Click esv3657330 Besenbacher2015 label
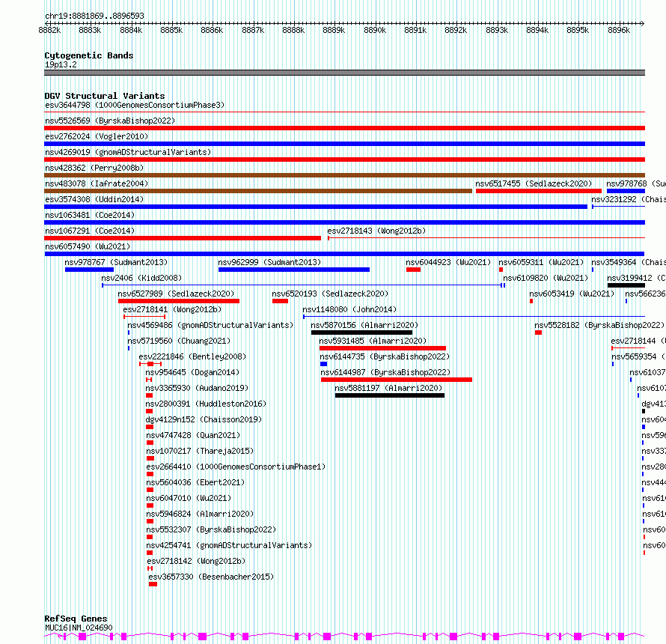 (211, 577)
